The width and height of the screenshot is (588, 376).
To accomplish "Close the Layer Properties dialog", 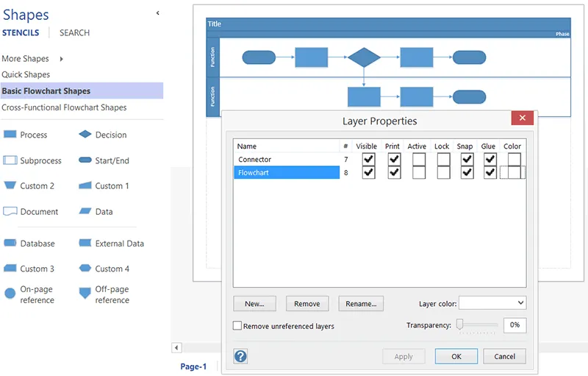I will click(x=523, y=118).
